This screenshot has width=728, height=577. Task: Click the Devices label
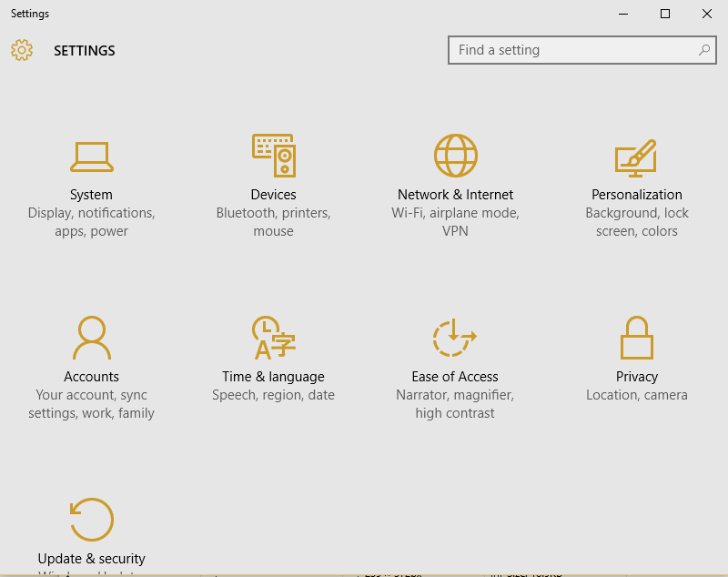pyautogui.click(x=274, y=195)
